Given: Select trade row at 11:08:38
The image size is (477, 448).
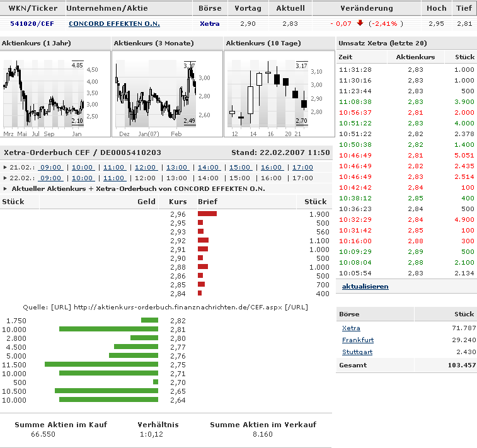Looking at the screenshot, I should pyautogui.click(x=406, y=101).
